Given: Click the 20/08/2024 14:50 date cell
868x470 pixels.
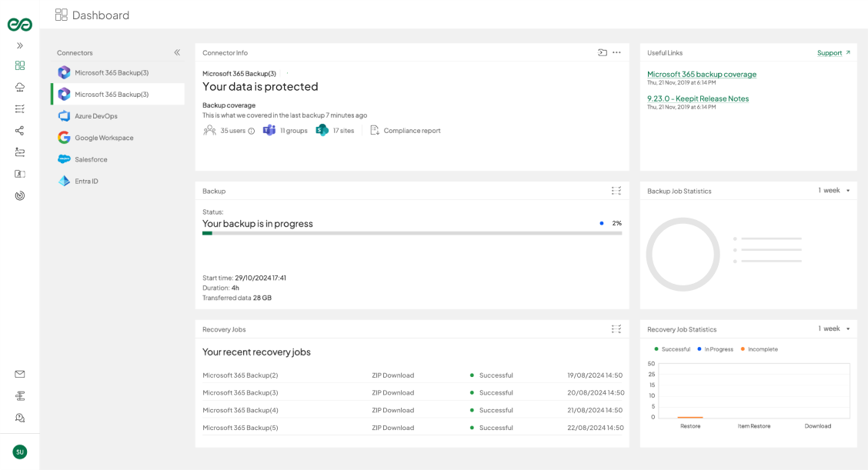Looking at the screenshot, I should click(x=596, y=393).
